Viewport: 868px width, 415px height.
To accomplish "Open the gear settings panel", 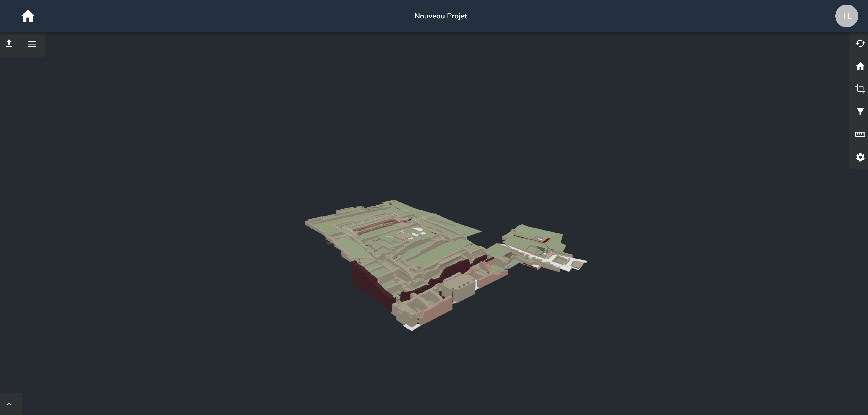I will pyautogui.click(x=860, y=157).
